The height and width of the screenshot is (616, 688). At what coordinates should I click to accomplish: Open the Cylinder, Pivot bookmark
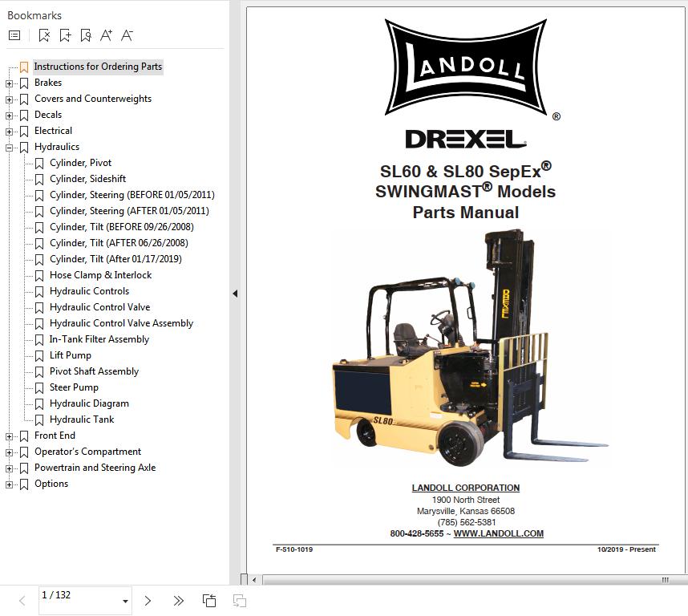81,163
